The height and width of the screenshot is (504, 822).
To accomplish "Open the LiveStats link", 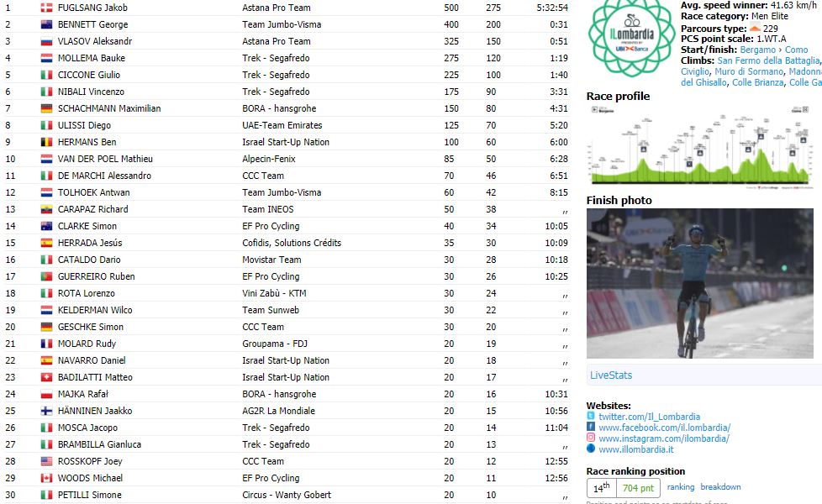I will (611, 375).
